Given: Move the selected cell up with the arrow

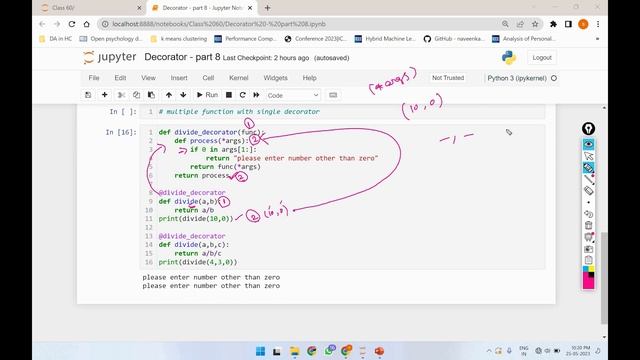Looking at the screenshot, I should click(x=169, y=95).
